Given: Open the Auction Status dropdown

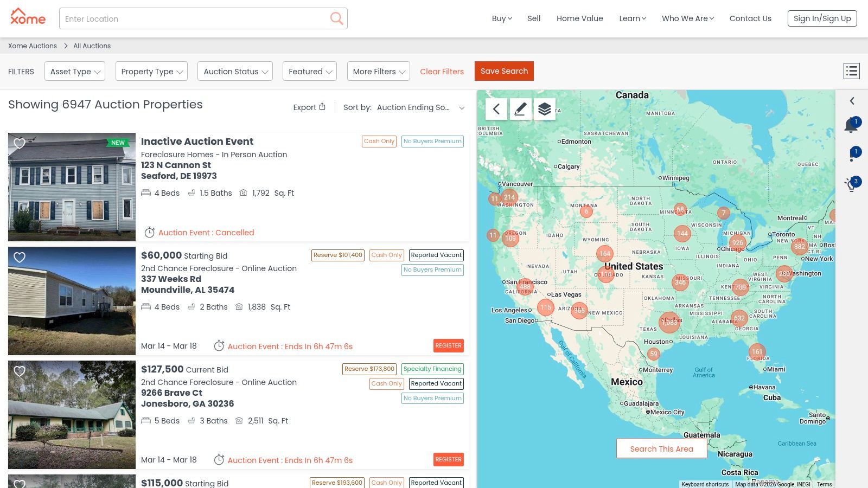Looking at the screenshot, I should tap(235, 71).
